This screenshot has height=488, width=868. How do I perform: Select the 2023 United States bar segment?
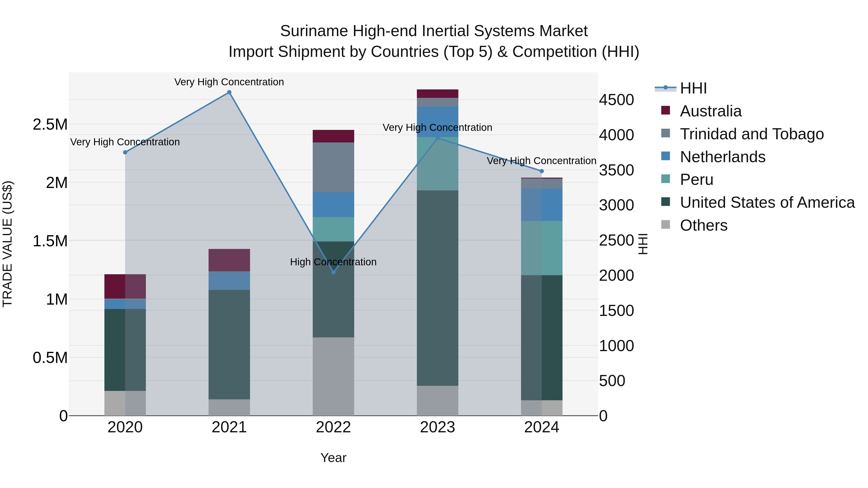coord(437,288)
